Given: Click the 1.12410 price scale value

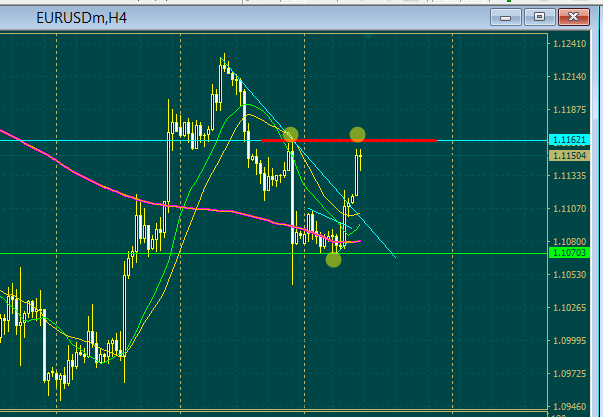Looking at the screenshot, I should 570,43.
